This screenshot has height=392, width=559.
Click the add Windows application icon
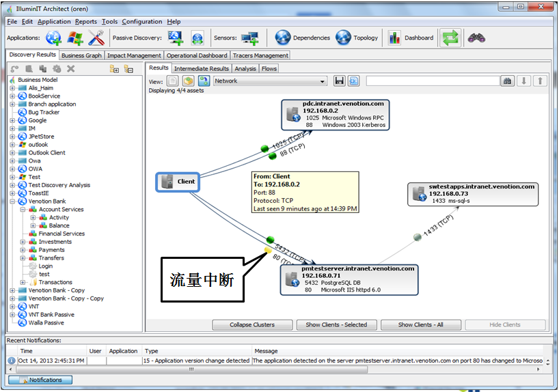tap(75, 38)
